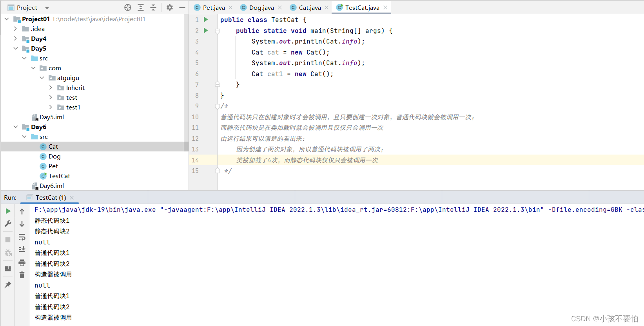The height and width of the screenshot is (326, 644).
Task: Close the Dog.java tab
Action: pos(280,7)
